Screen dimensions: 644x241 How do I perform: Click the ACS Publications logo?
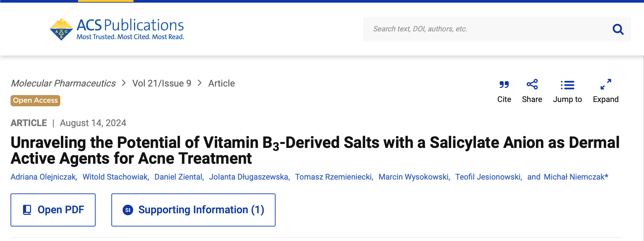click(x=117, y=29)
